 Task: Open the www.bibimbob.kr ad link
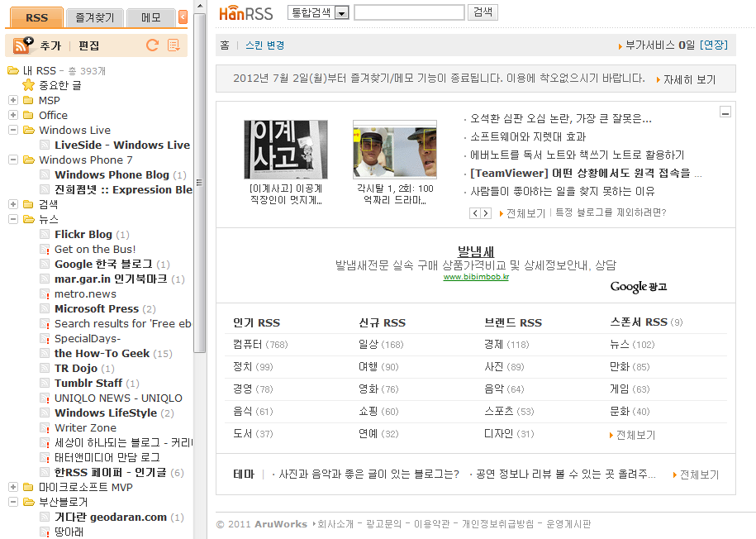tap(476, 277)
